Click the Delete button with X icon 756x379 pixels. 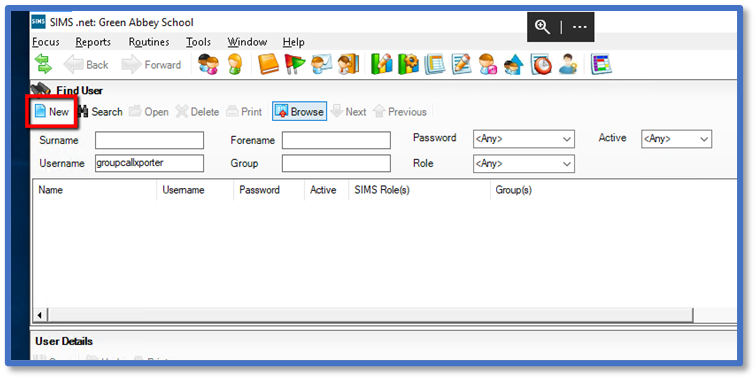pos(197,111)
